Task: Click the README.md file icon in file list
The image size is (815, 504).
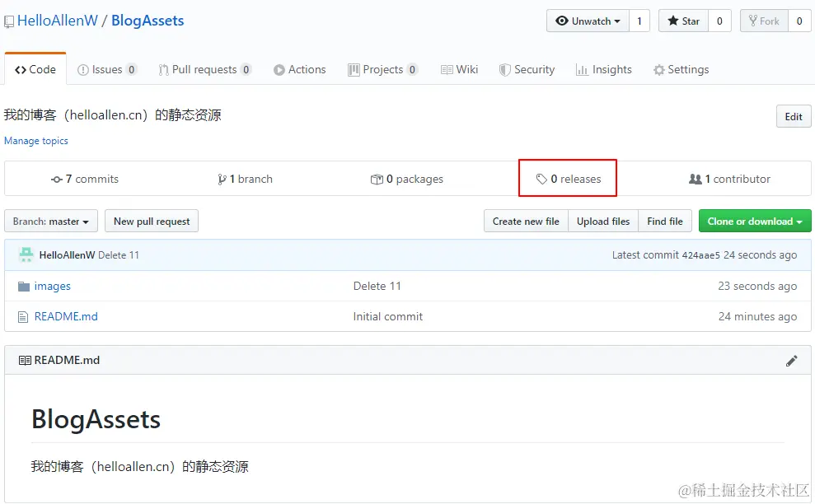Action: [x=23, y=317]
